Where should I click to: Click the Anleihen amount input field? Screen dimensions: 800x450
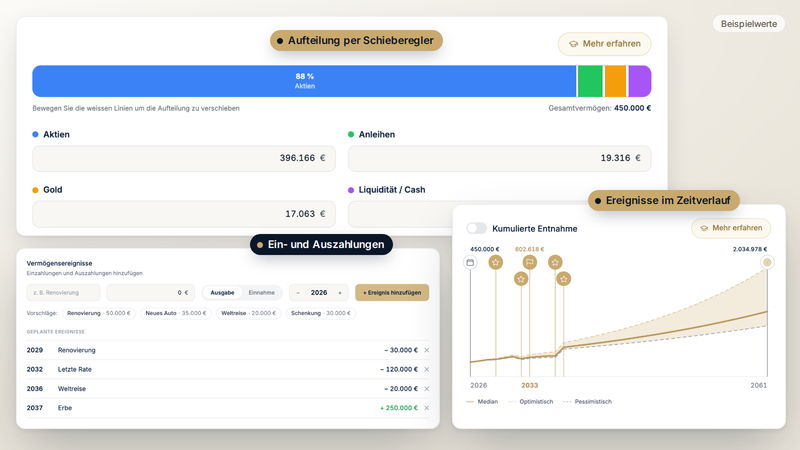coord(499,158)
